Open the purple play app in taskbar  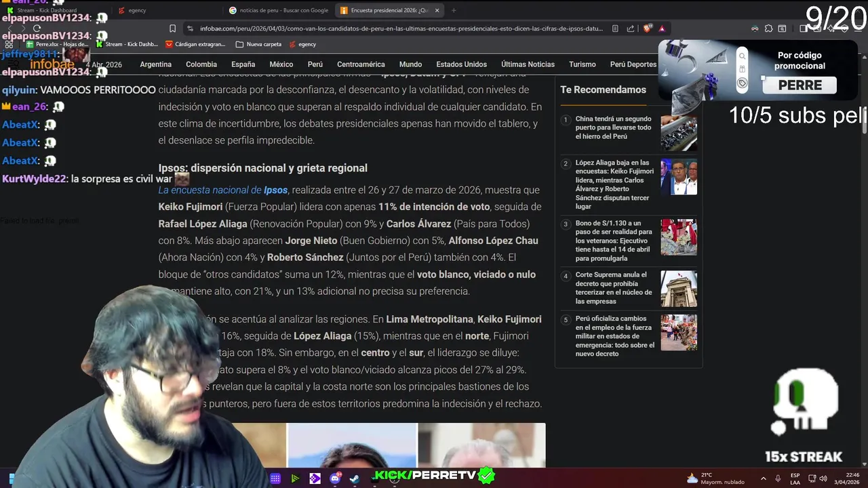point(315,479)
